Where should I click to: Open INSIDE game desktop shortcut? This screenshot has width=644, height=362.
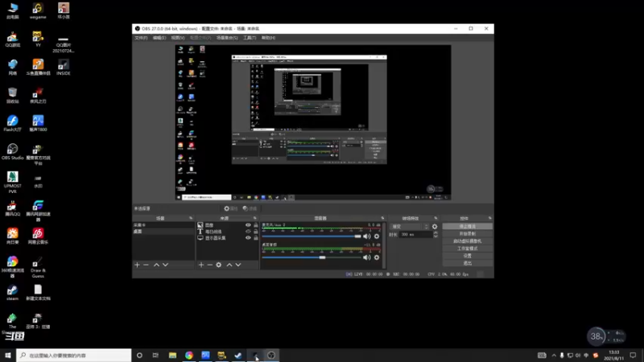click(64, 68)
